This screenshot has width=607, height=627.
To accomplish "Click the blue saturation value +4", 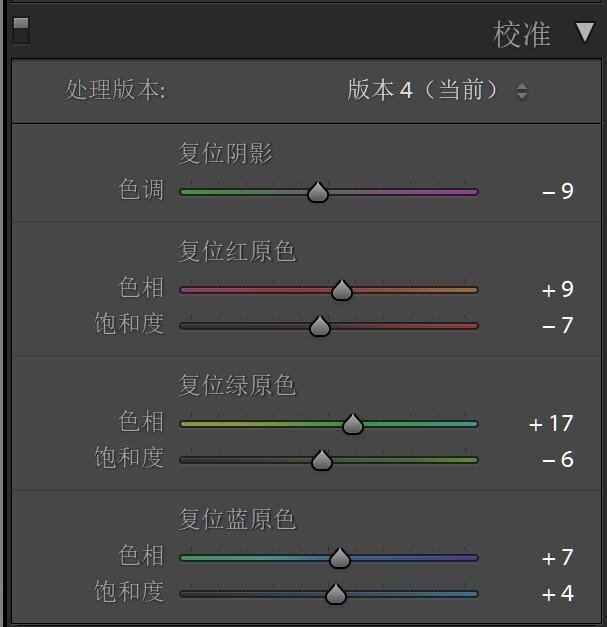I will pyautogui.click(x=558, y=594).
